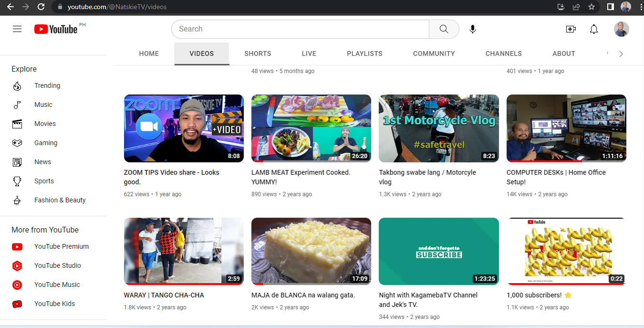Click the Trending flame icon
The width and height of the screenshot is (644, 328).
coord(17,86)
